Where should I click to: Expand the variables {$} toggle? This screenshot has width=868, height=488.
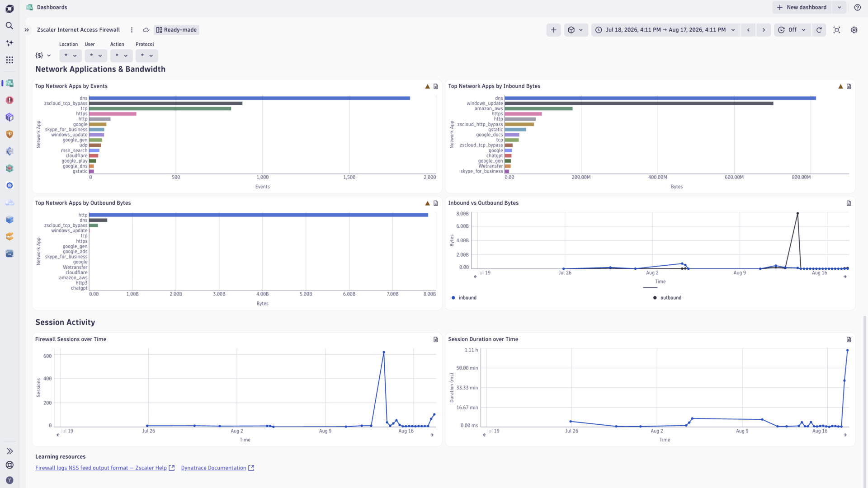(43, 56)
